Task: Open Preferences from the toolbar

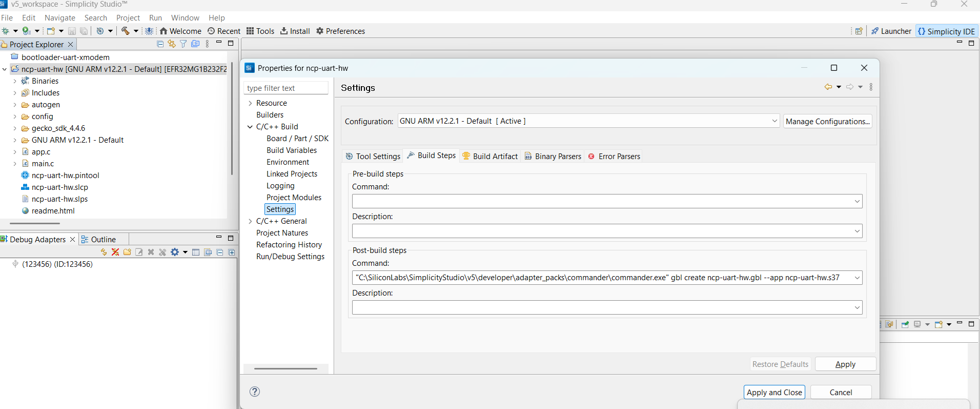Action: (x=340, y=31)
